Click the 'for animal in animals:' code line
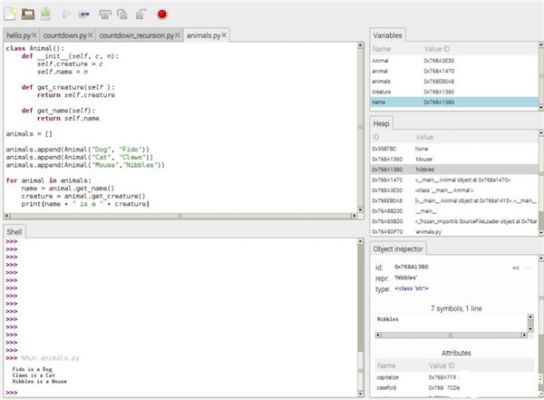The image size is (544, 400). pos(49,180)
